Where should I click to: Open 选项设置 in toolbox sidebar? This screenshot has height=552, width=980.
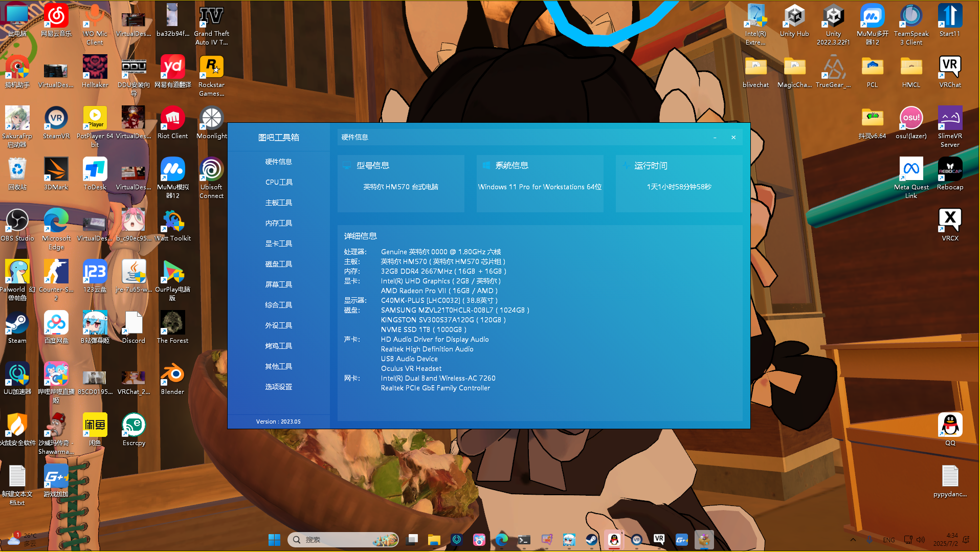[279, 387]
